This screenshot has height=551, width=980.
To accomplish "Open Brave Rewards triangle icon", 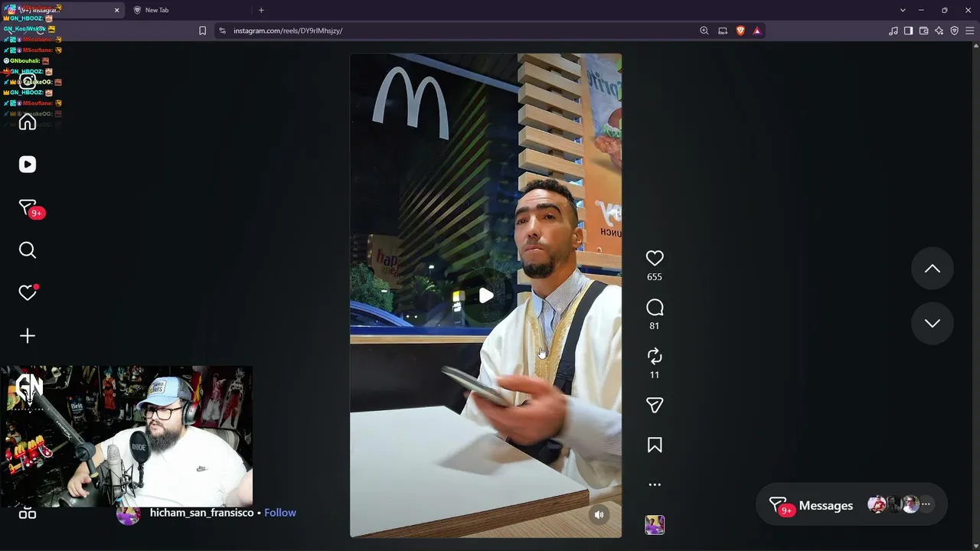I will tap(757, 31).
